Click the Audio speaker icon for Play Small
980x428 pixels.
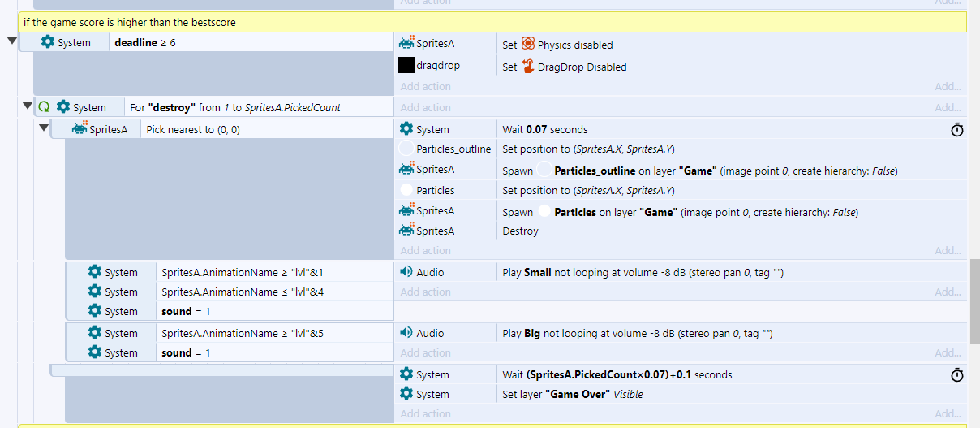(x=406, y=272)
